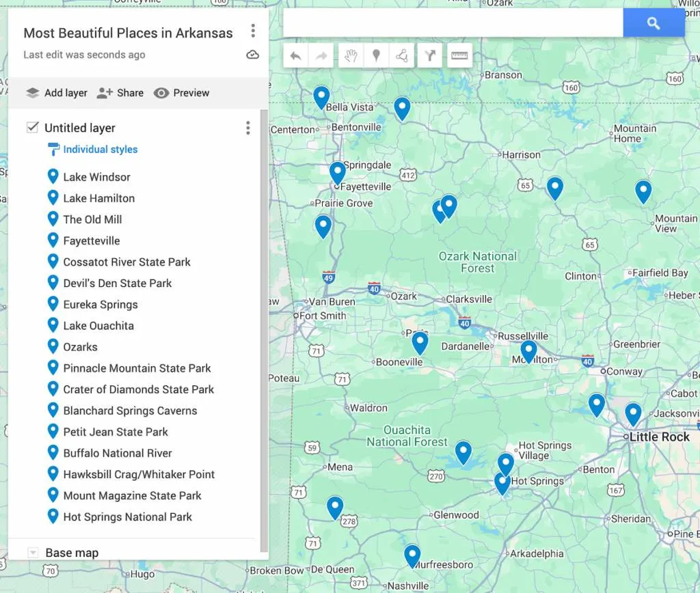Screen dimensions: 700x593
Task: Select Devil's Den State Park list item
Action: pos(118,284)
